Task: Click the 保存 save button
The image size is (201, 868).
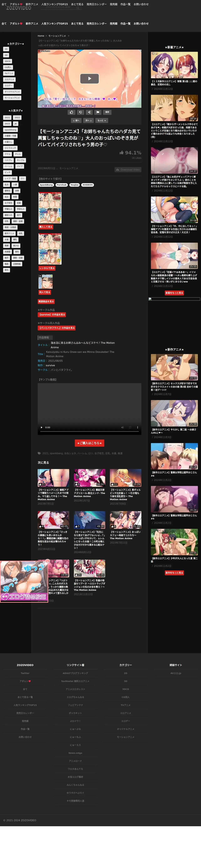Action: (x=107, y=112)
